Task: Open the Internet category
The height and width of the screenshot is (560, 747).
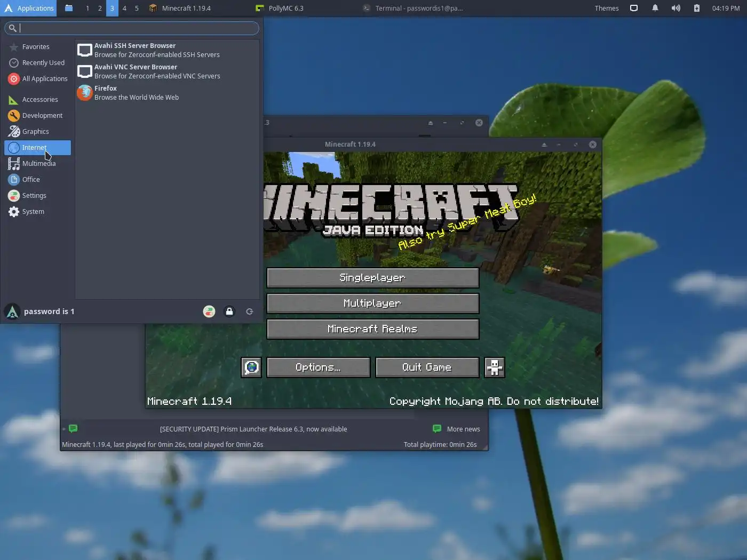Action: point(37,148)
